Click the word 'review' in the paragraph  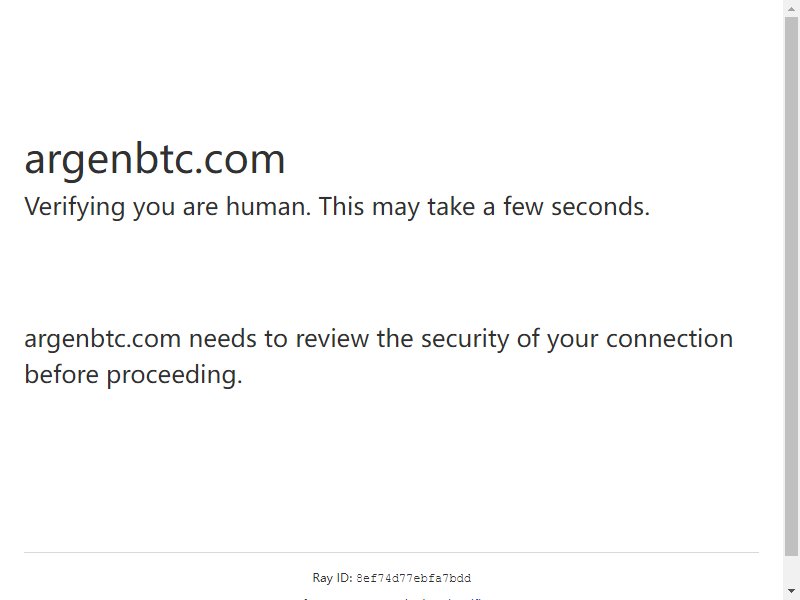point(332,339)
